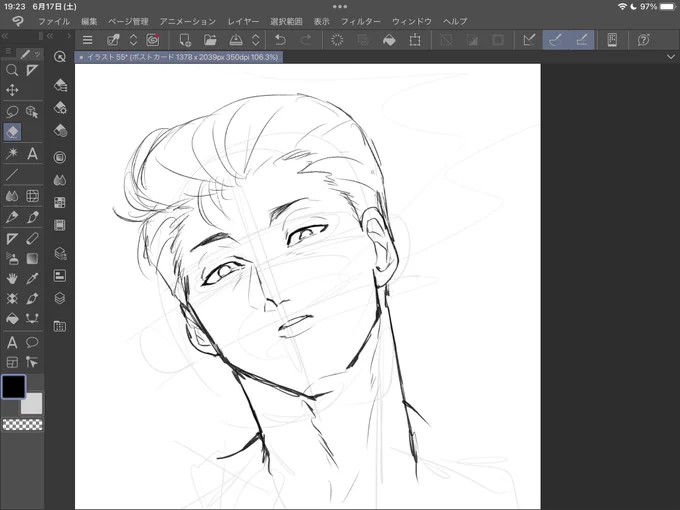
Task: Toggle Snap to Ruler
Action: 530,40
